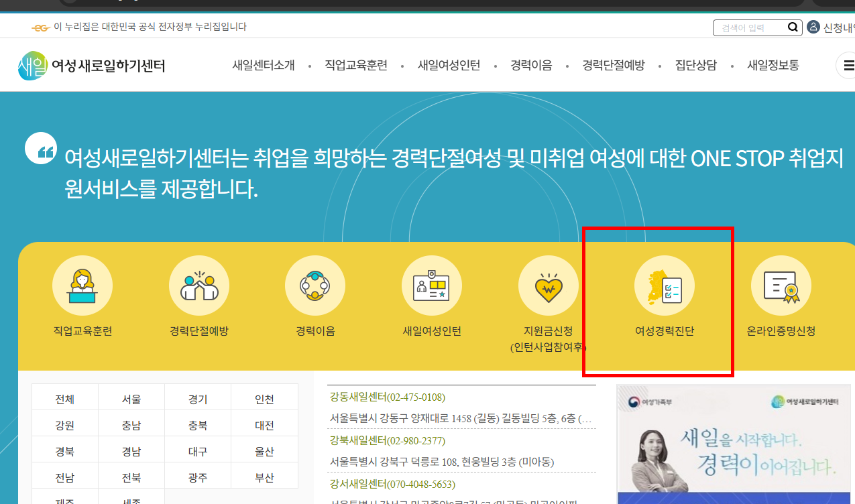Open the 새일여성인턴 ID badge icon
Viewport: 855px width, 504px height.
click(x=431, y=285)
